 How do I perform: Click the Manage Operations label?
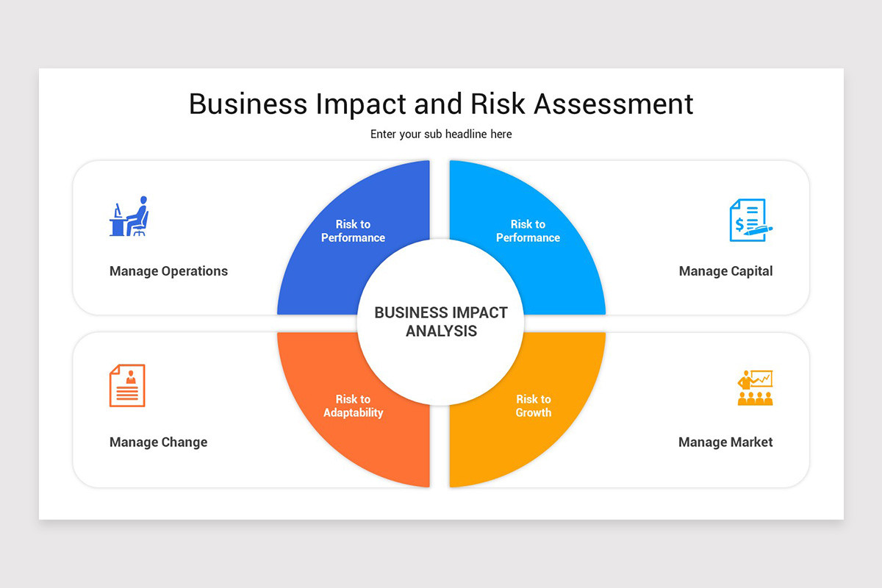click(x=168, y=271)
